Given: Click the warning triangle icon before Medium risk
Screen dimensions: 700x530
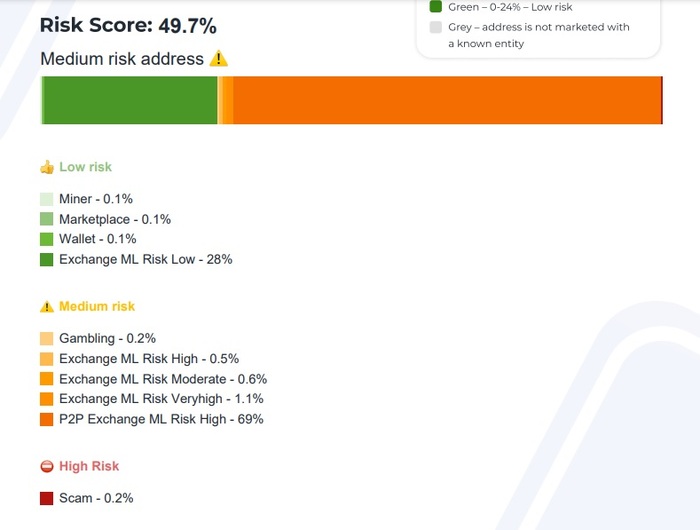Looking at the screenshot, I should [x=46, y=307].
